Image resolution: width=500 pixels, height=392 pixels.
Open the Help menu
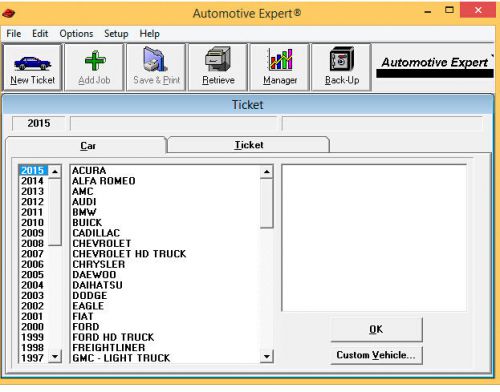pyautogui.click(x=149, y=34)
